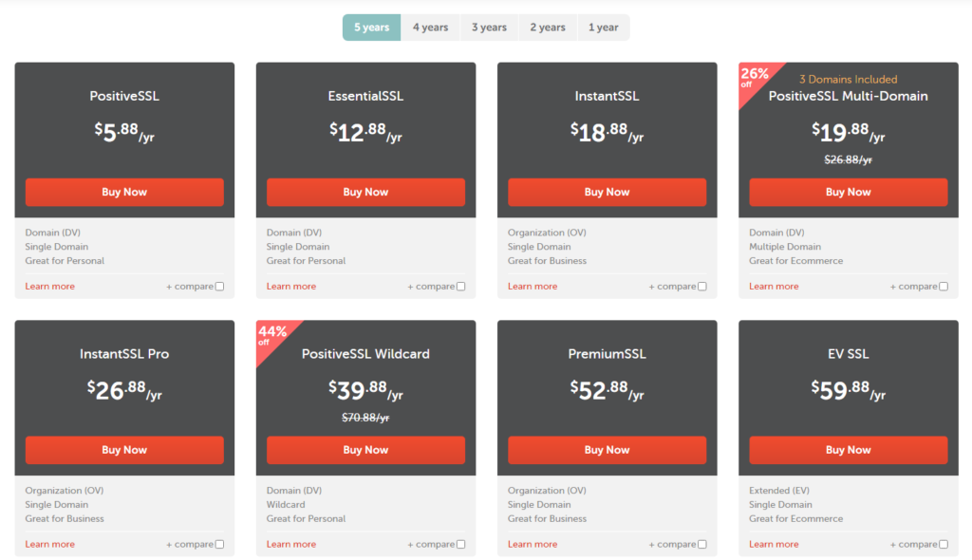Check the InstantSSL Pro compare box
The height and width of the screenshot is (560, 972).
[219, 545]
